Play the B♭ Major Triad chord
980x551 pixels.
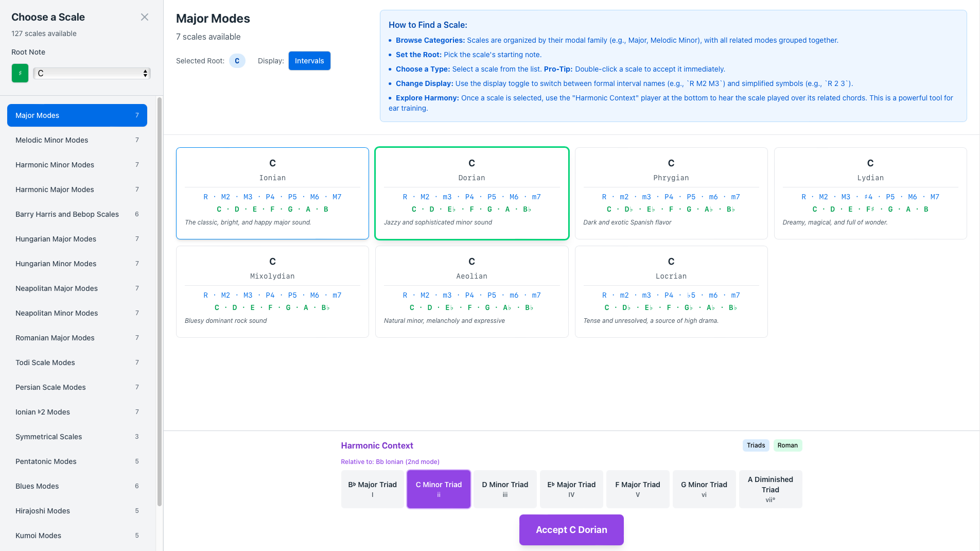coord(372,489)
